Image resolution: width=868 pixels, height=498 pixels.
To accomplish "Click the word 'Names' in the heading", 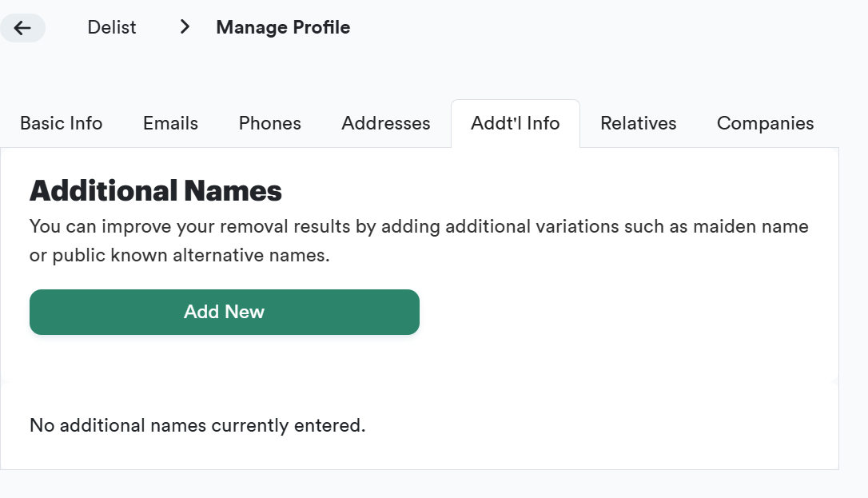I will (x=233, y=191).
